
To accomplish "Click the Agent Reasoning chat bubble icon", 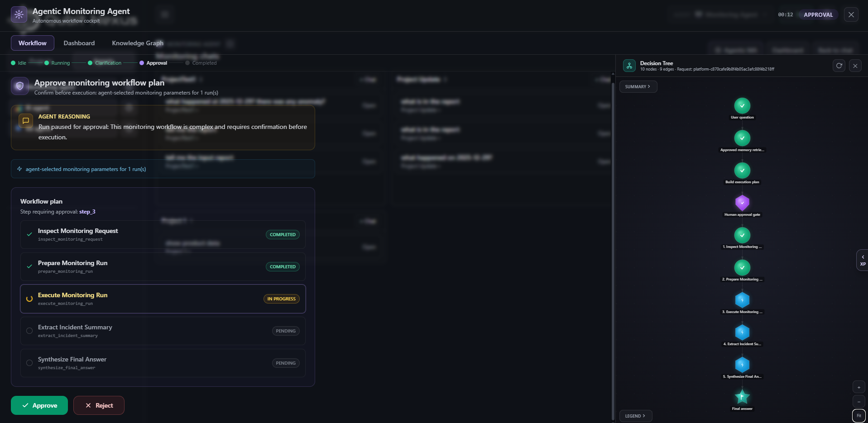I will (x=26, y=121).
